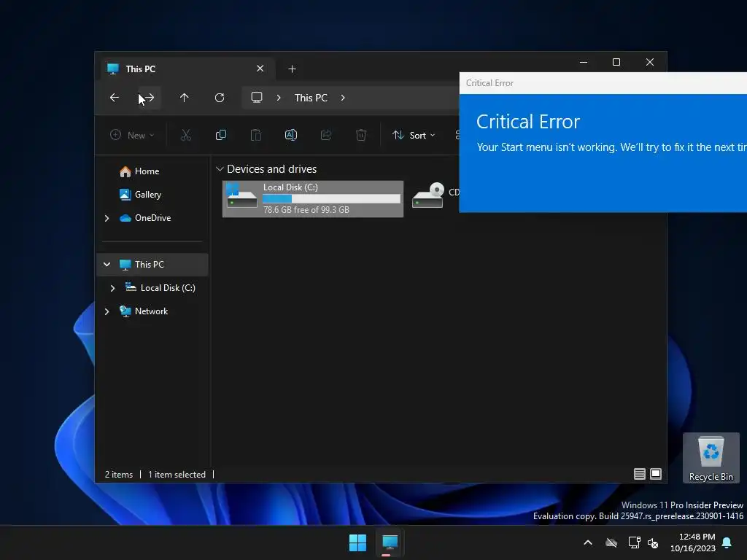The image size is (747, 560).
Task: Select the CD drive icon
Action: [427, 195]
